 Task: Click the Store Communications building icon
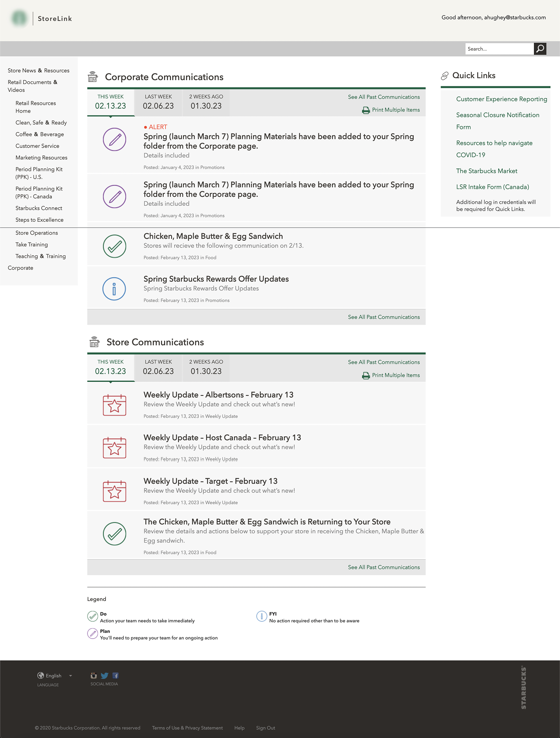point(94,342)
